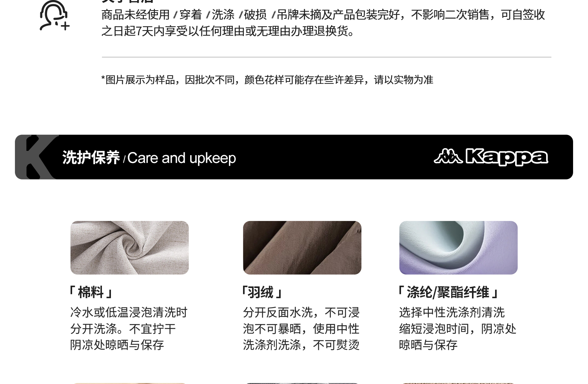Open the polyester fabric swatch image
Image resolution: width=588 pixels, height=384 pixels.
tap(458, 248)
